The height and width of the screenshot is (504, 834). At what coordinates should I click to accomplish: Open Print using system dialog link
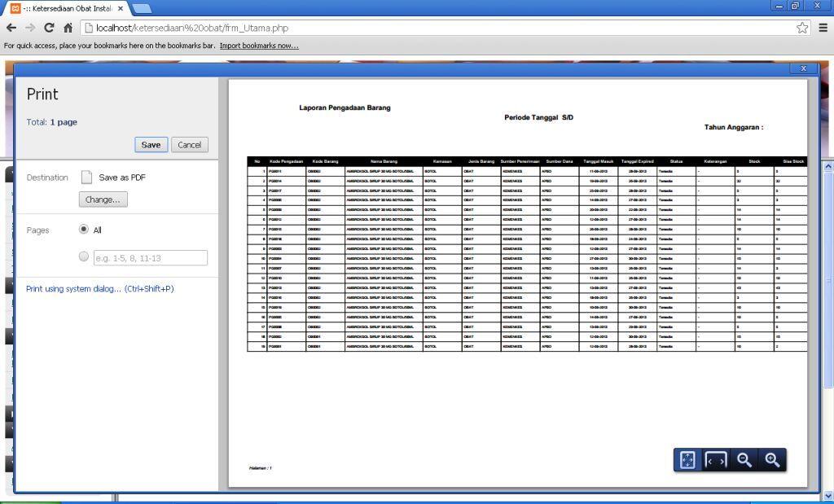point(100,289)
